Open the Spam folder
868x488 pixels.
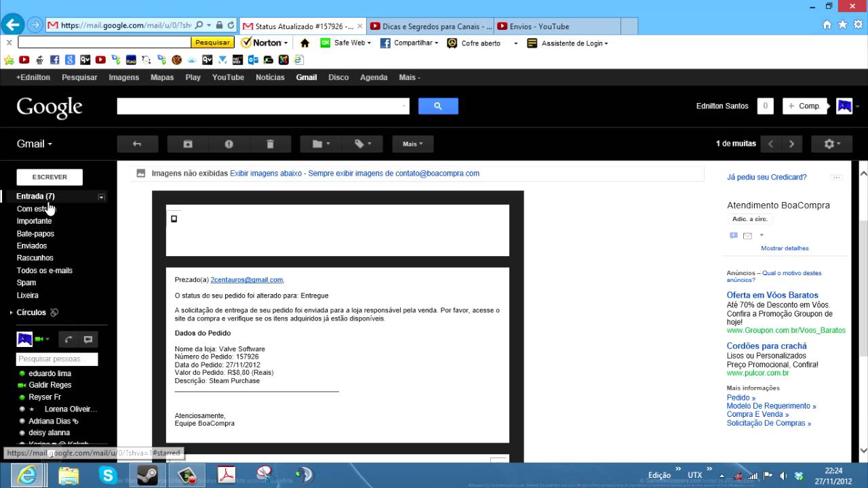pyautogui.click(x=26, y=283)
